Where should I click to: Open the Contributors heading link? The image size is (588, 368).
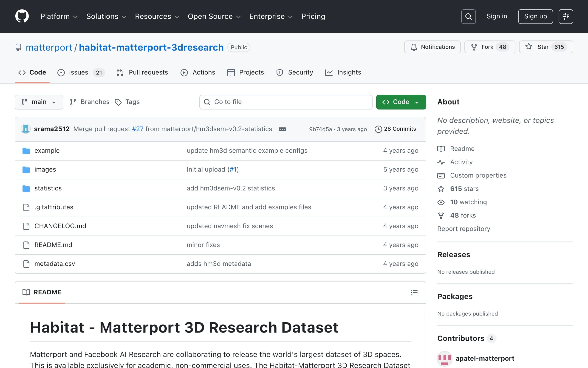[x=466, y=338]
